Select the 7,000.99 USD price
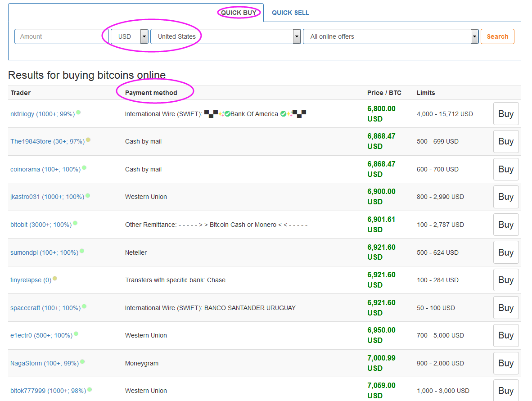 pyautogui.click(x=381, y=363)
